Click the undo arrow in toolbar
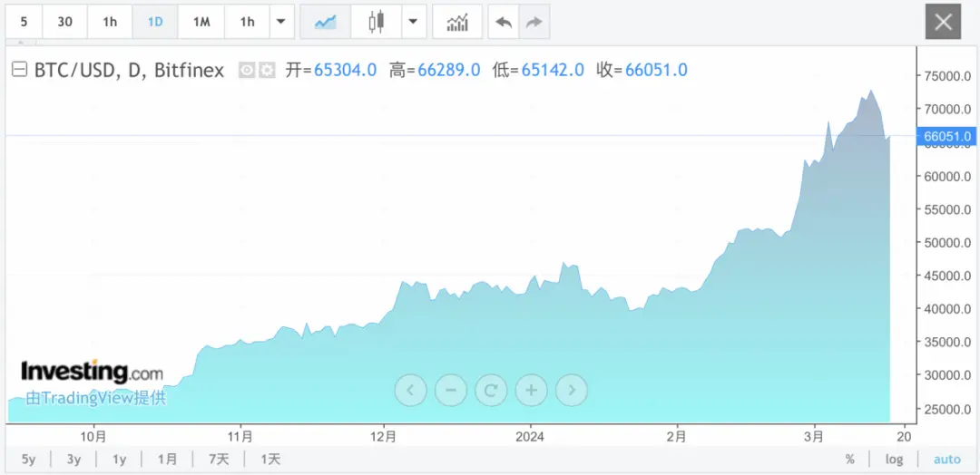980x475 pixels. tap(504, 22)
